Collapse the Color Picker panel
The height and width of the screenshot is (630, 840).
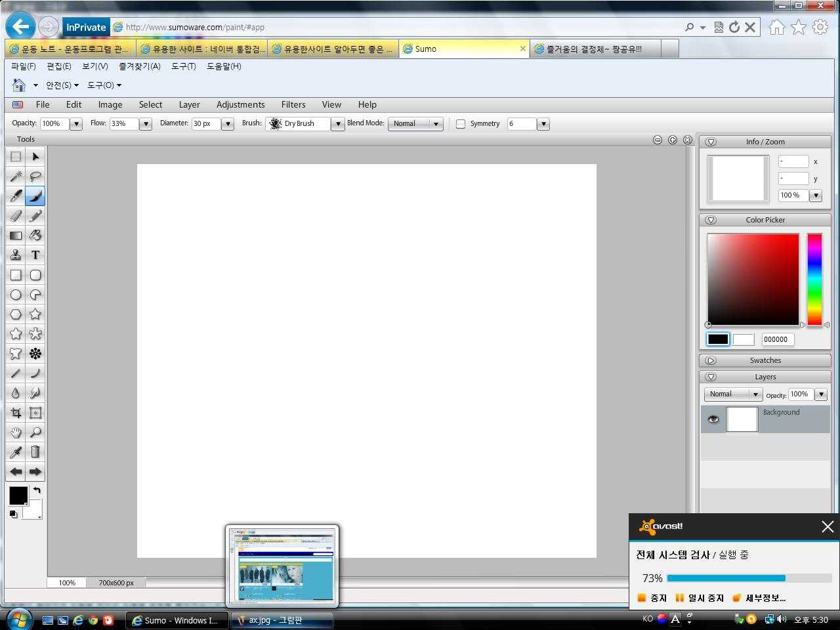tap(711, 220)
